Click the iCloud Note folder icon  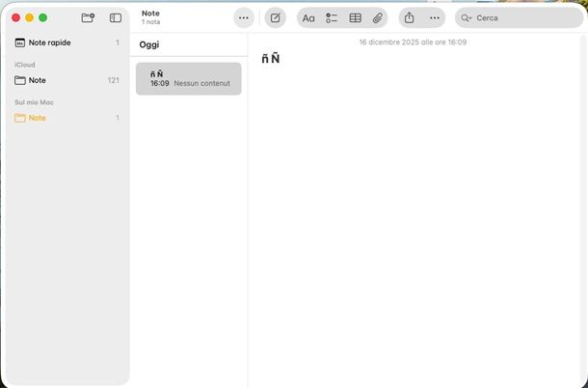coord(20,80)
